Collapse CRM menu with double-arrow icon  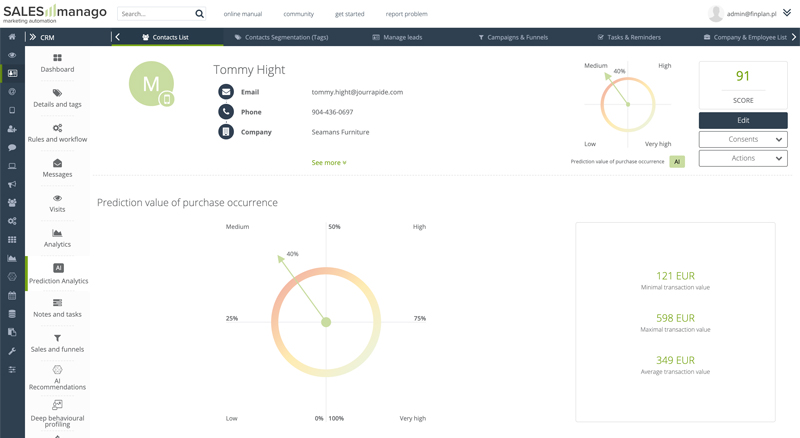pos(33,37)
